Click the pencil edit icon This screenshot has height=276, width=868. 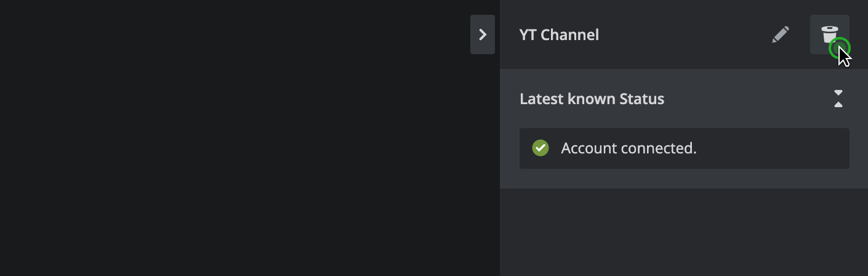(780, 34)
